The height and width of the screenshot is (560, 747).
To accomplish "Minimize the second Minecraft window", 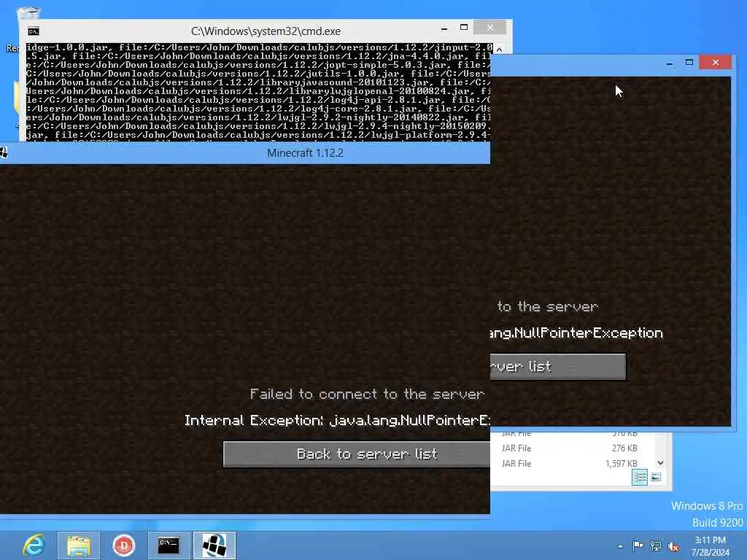I will pyautogui.click(x=670, y=63).
